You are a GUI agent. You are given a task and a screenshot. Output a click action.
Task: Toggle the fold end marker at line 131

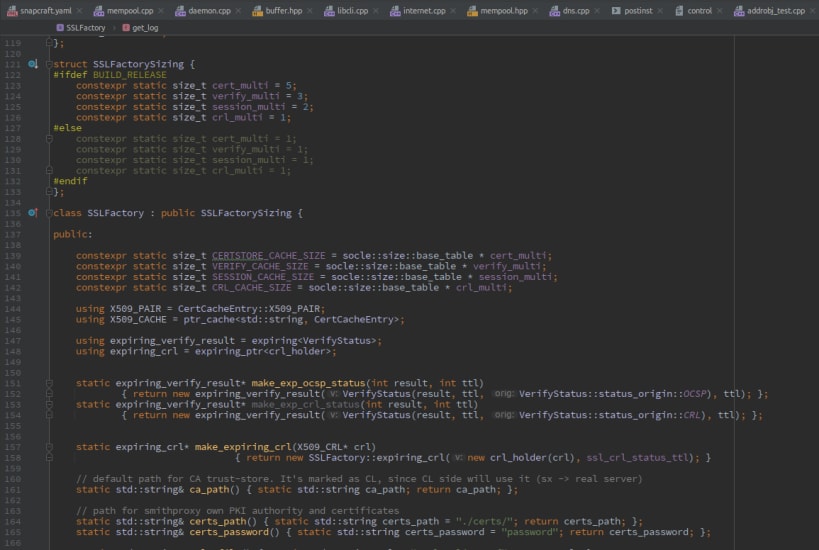pos(49,170)
